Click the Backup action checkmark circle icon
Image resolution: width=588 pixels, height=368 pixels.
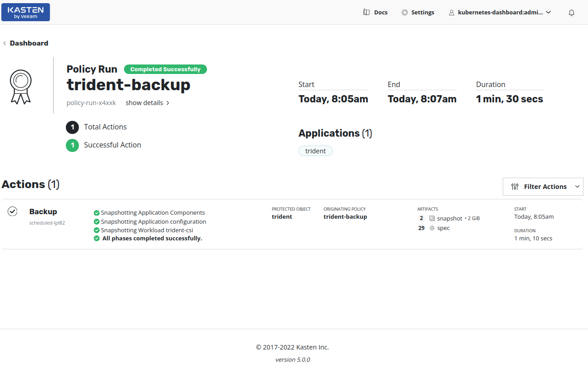tap(13, 211)
